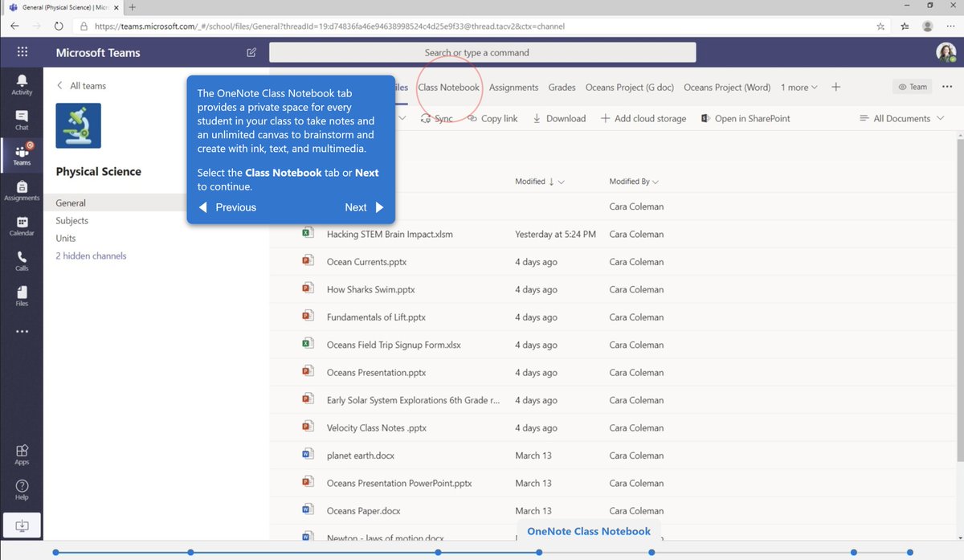This screenshot has height=560, width=964.
Task: Click Next in the tutorial popup
Action: 364,207
